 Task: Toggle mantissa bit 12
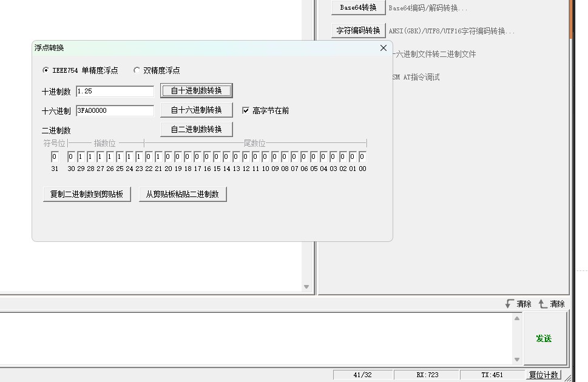pyautogui.click(x=246, y=156)
